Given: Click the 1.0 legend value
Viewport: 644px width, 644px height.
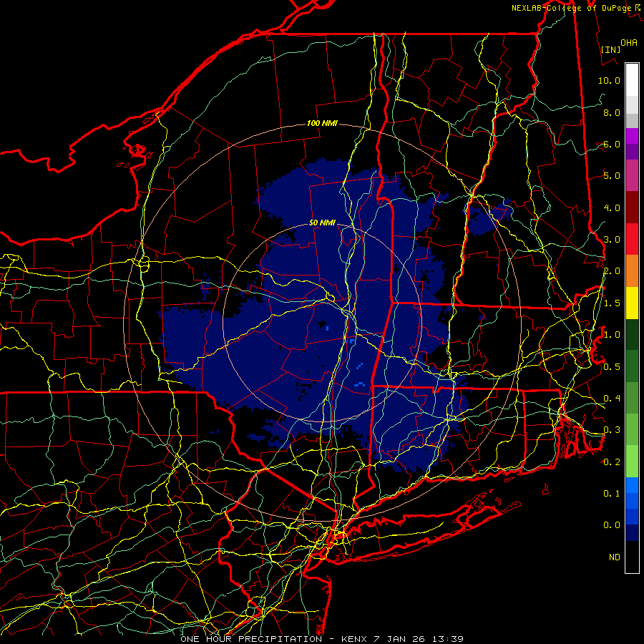Looking at the screenshot, I should (x=612, y=335).
